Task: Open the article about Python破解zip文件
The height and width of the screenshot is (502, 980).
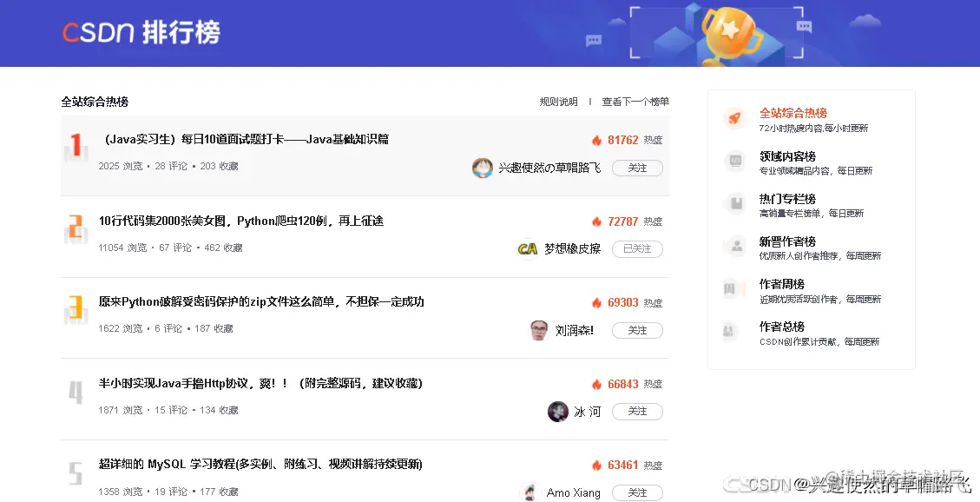Action: point(261,301)
